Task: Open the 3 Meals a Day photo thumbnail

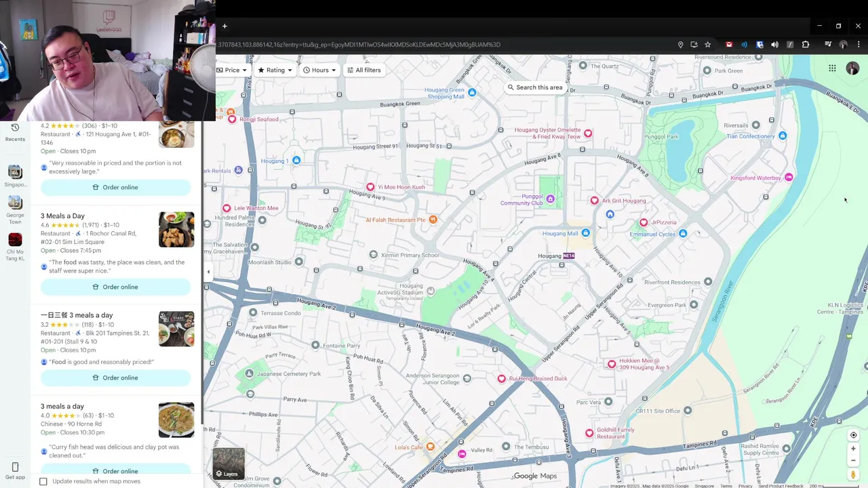Action: pyautogui.click(x=176, y=230)
